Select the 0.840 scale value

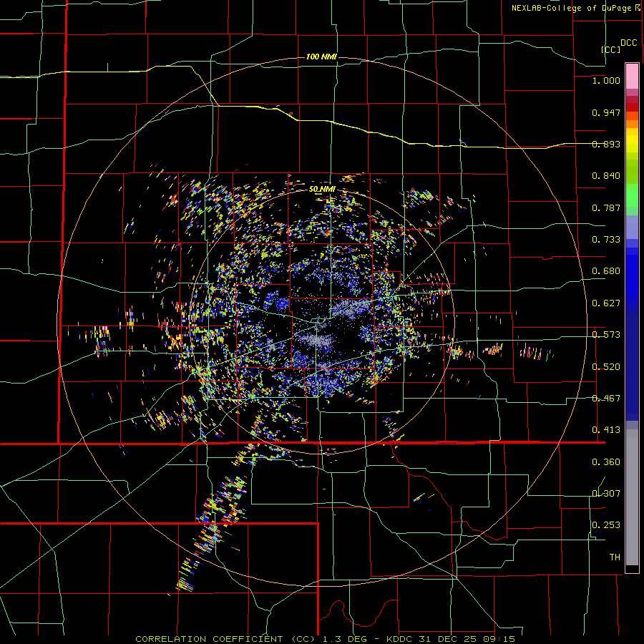[606, 176]
